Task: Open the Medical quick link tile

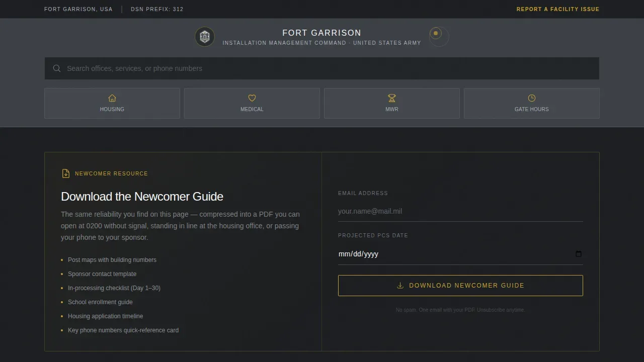Action: click(252, 104)
